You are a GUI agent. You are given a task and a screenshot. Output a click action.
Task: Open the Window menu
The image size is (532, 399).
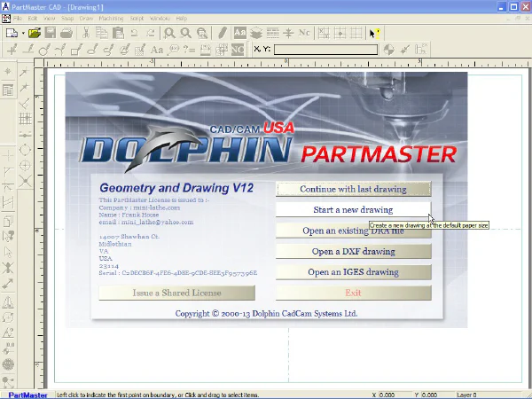pos(160,19)
